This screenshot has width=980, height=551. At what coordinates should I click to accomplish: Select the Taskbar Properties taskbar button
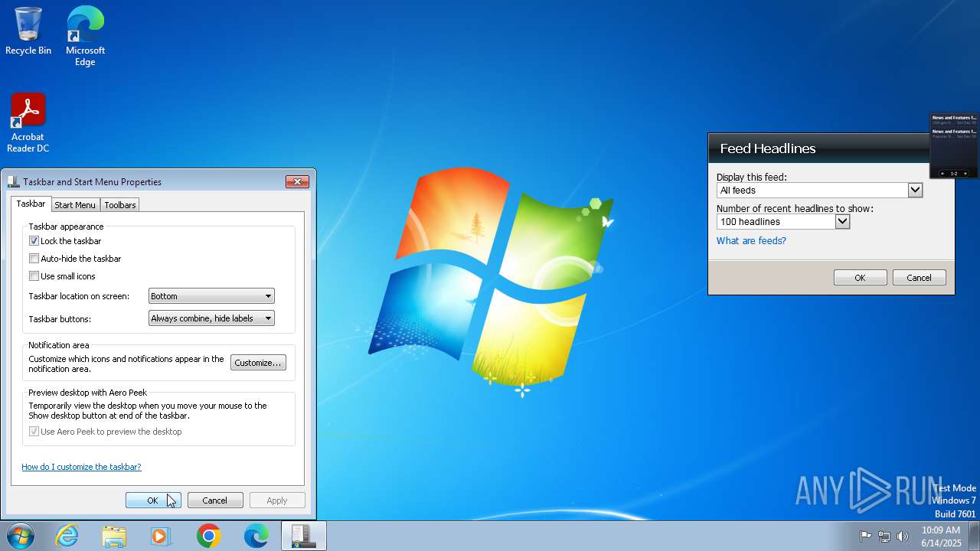tap(303, 536)
